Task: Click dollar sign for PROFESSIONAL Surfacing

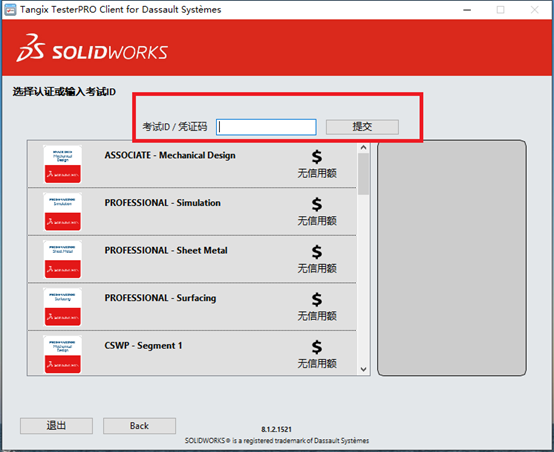Action: click(317, 299)
